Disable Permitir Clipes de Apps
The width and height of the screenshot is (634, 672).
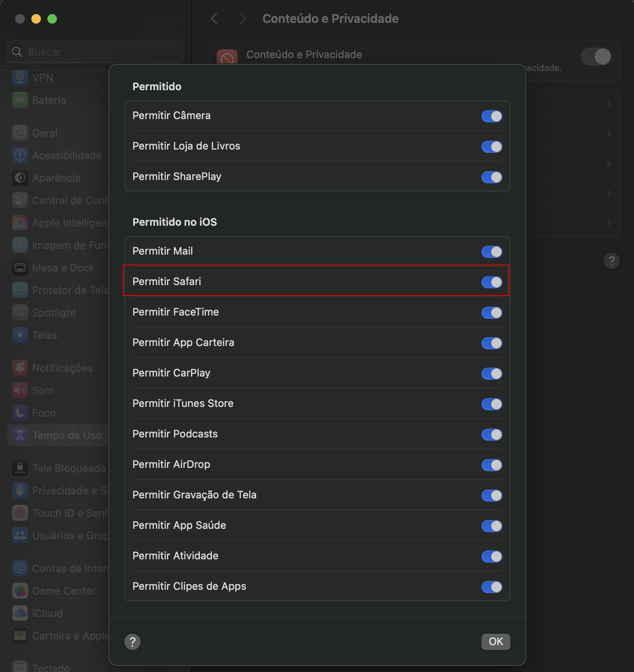[x=492, y=587]
